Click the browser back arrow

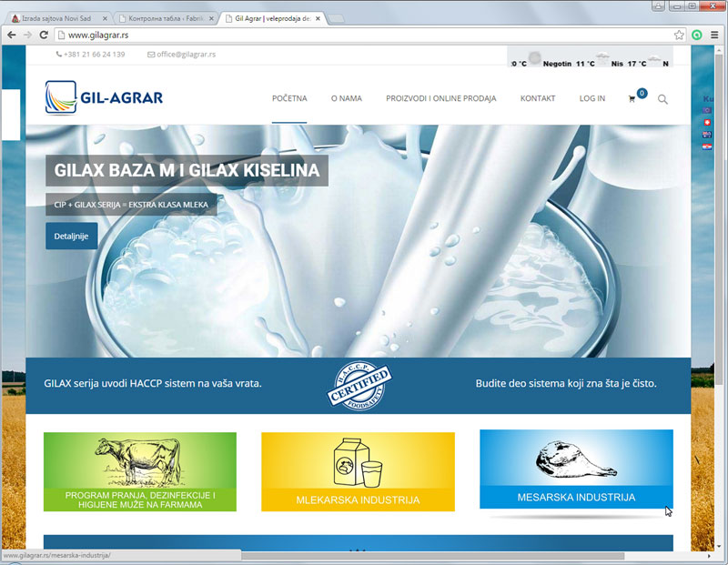pyautogui.click(x=10, y=35)
